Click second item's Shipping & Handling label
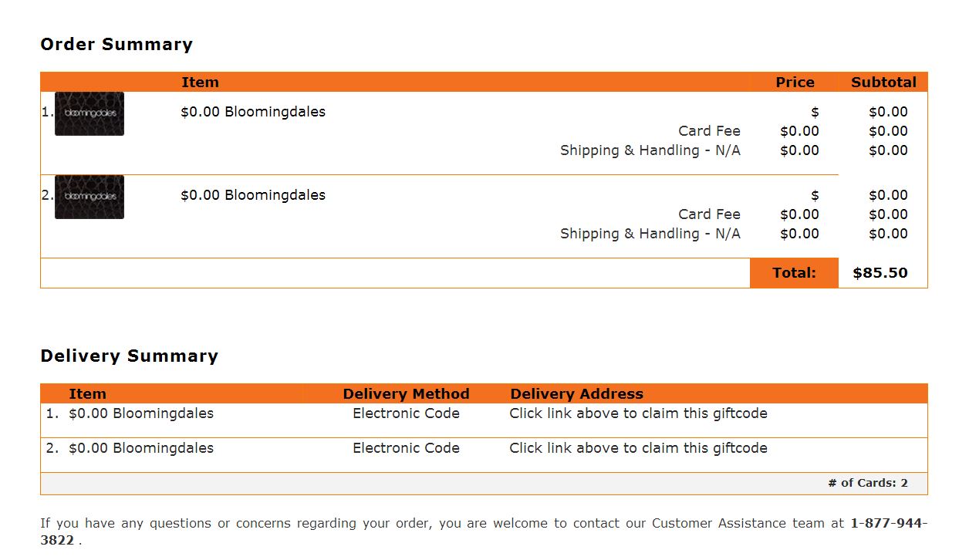Image resolution: width=959 pixels, height=560 pixels. pyautogui.click(x=650, y=234)
